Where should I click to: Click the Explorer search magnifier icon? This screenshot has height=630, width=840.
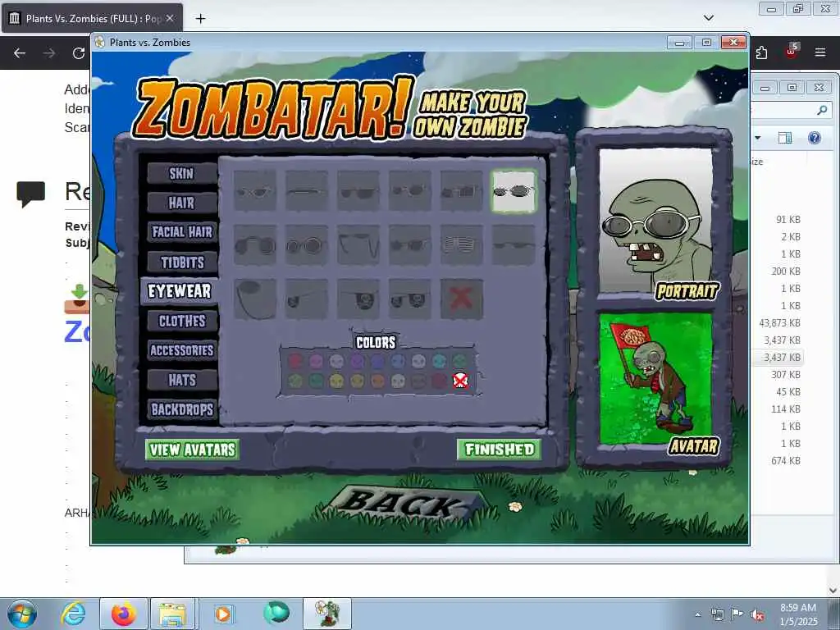coord(822,111)
